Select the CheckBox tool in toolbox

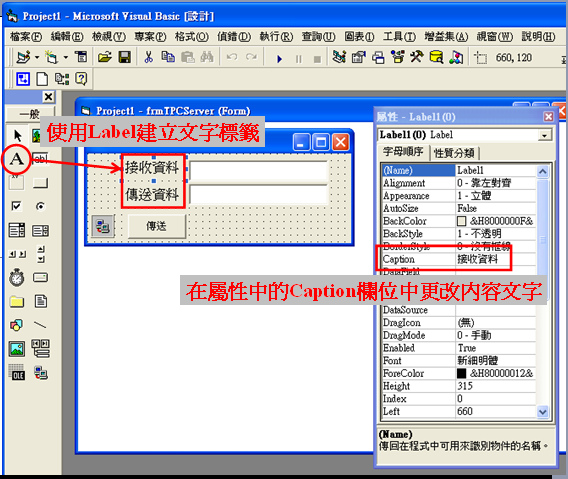17,206
